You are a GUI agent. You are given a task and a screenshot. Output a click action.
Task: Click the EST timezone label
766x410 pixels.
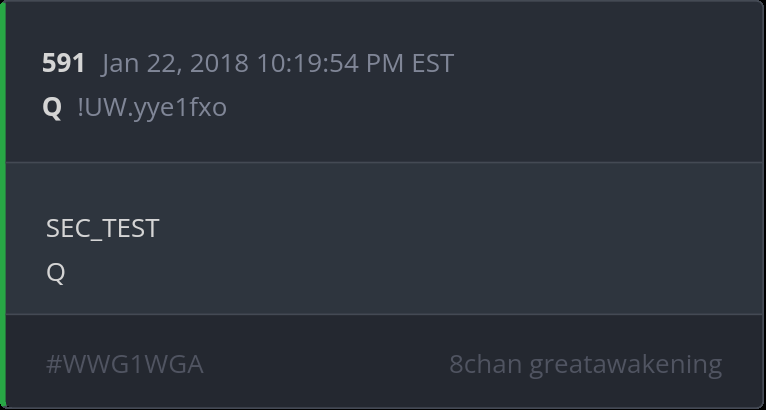[432, 63]
